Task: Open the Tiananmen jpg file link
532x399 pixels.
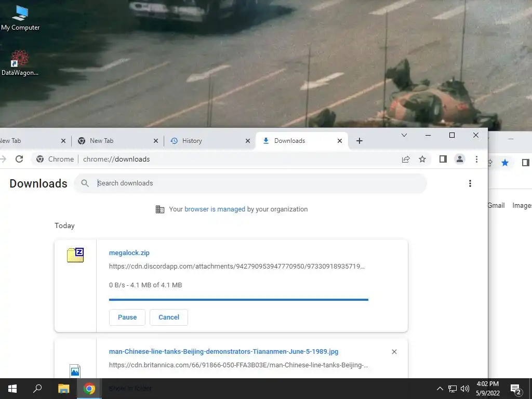Action: pyautogui.click(x=223, y=352)
